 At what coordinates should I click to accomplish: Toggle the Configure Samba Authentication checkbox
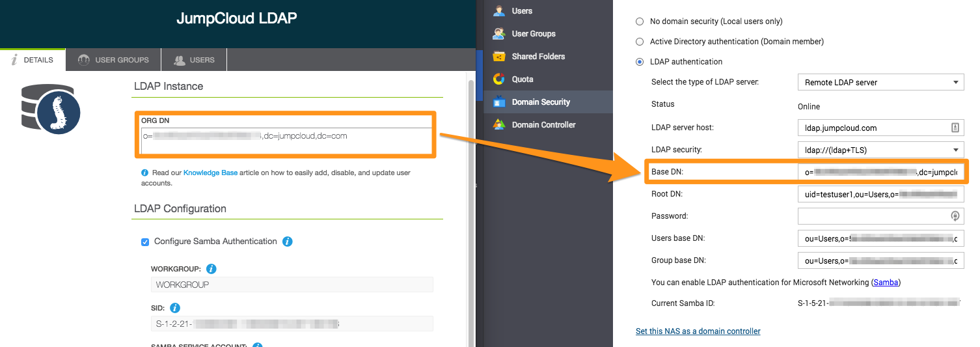pos(145,242)
